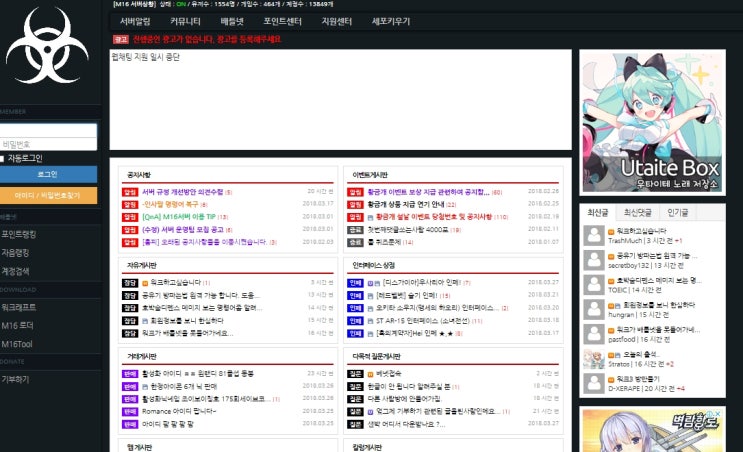Click D-XERAPE's avatar in recent posts
743x452 pixels.
(594, 383)
